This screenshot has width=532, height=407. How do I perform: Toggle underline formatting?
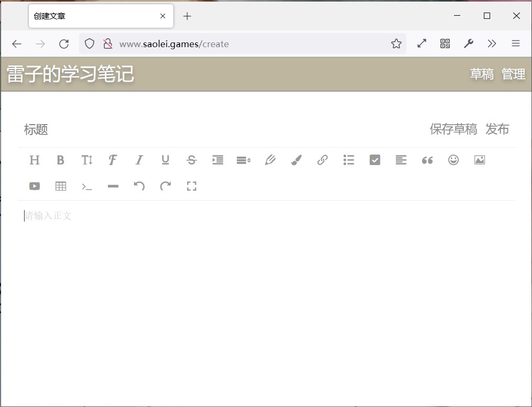165,160
